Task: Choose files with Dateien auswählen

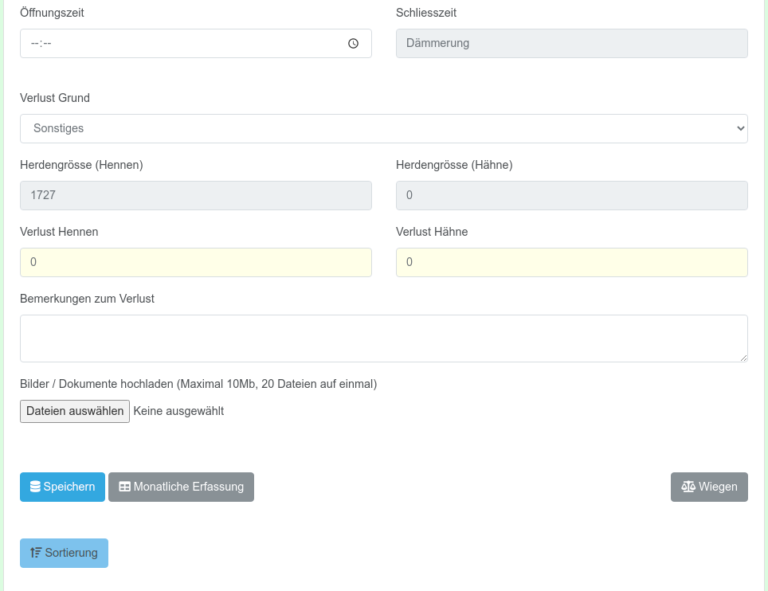Action: [75, 411]
